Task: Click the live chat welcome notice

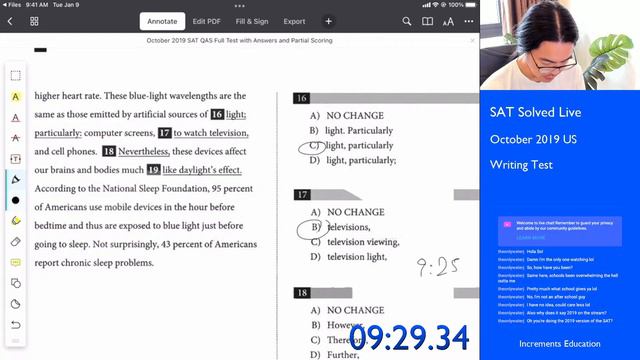Action: coord(560,231)
